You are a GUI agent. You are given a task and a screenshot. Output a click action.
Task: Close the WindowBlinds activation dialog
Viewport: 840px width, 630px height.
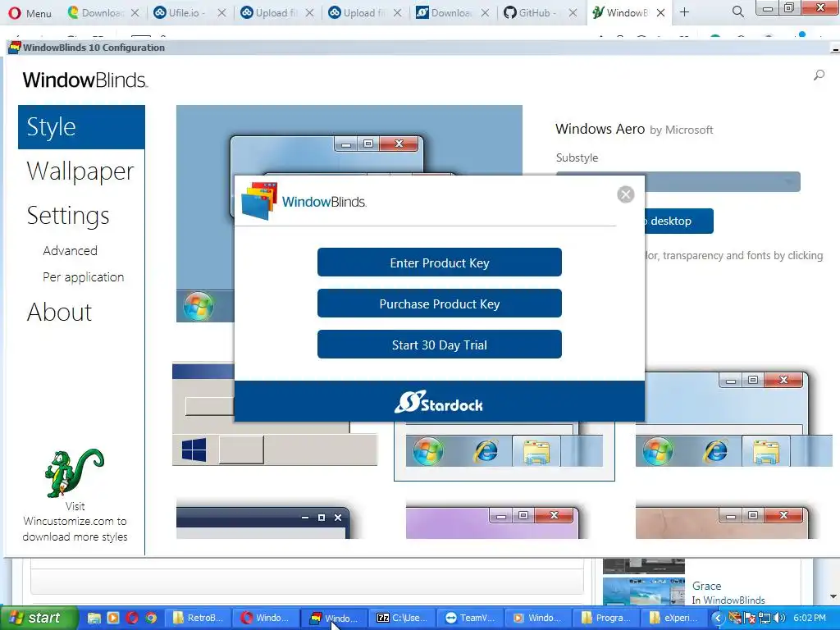pos(625,194)
